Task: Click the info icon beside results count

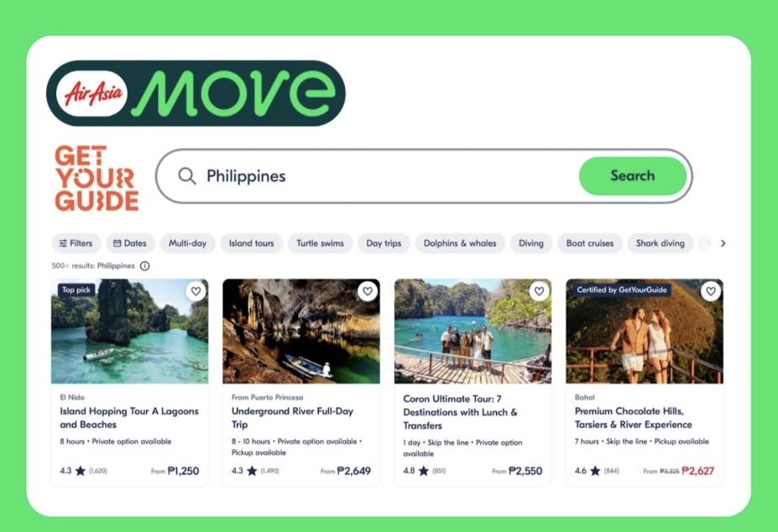Action: tap(145, 266)
